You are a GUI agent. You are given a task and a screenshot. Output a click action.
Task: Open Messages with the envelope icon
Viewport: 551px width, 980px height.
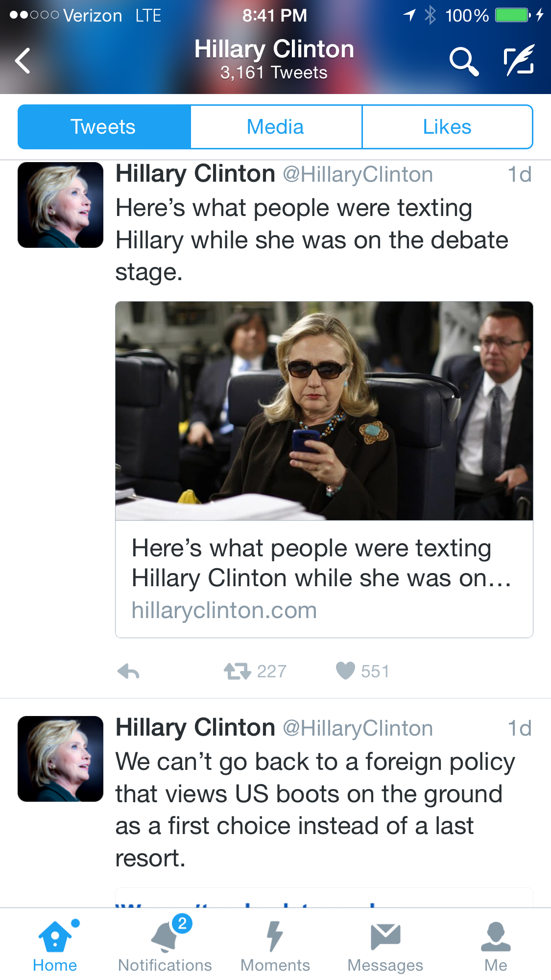tap(385, 945)
